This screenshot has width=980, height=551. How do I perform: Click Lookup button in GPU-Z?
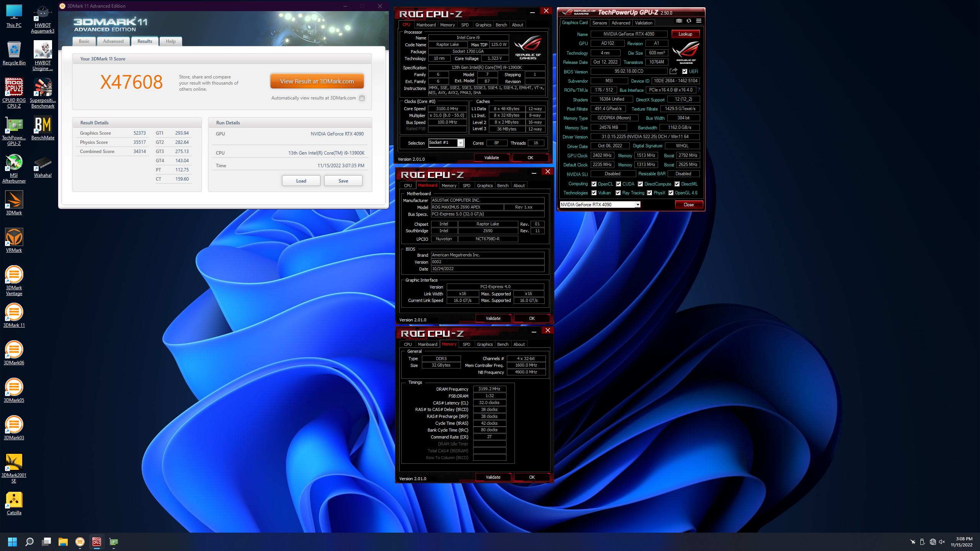(x=685, y=34)
